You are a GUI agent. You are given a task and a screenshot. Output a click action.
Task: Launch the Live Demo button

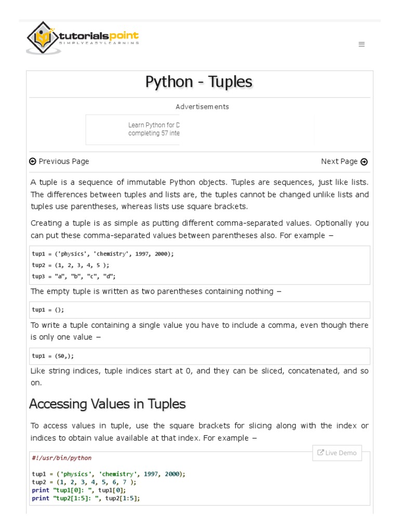[337, 453]
